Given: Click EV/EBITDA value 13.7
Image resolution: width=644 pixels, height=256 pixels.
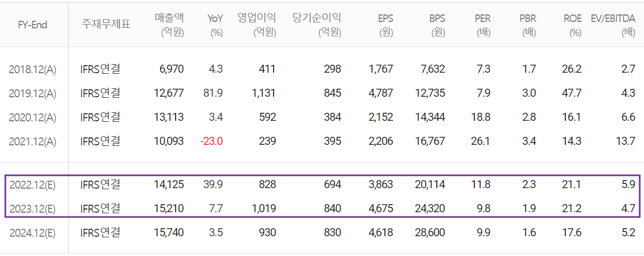Looking at the screenshot, I should [626, 141].
